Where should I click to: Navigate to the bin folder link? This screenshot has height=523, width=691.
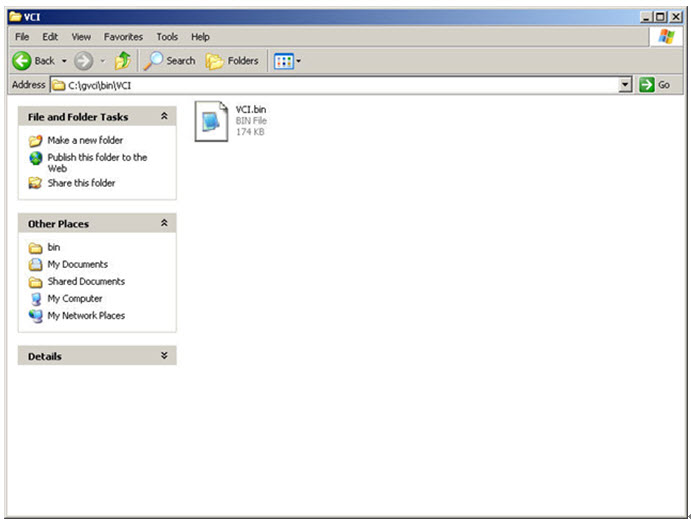[54, 247]
